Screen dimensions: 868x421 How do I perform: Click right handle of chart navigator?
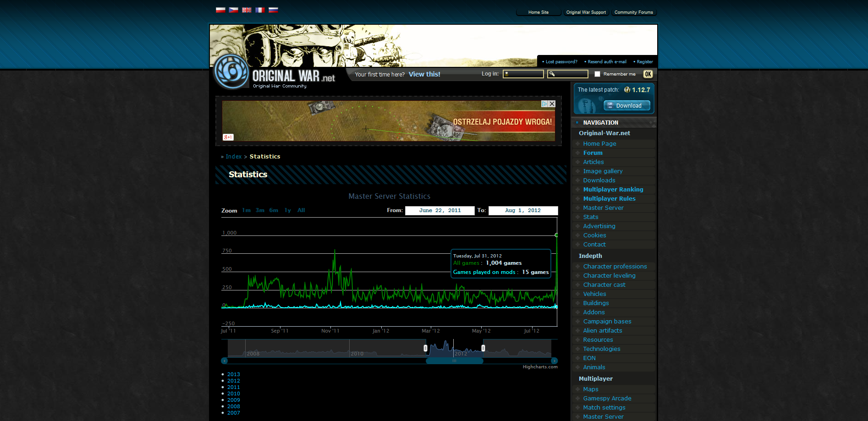(483, 348)
